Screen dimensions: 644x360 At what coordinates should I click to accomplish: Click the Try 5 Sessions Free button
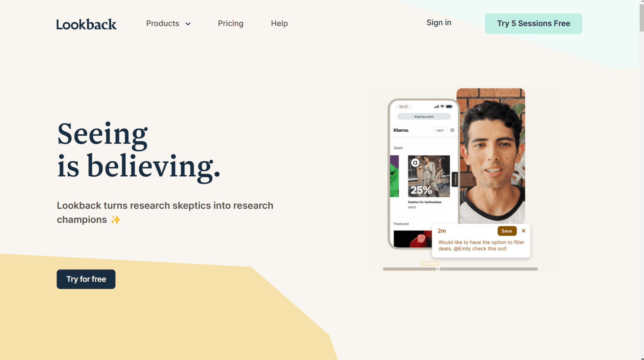(533, 23)
